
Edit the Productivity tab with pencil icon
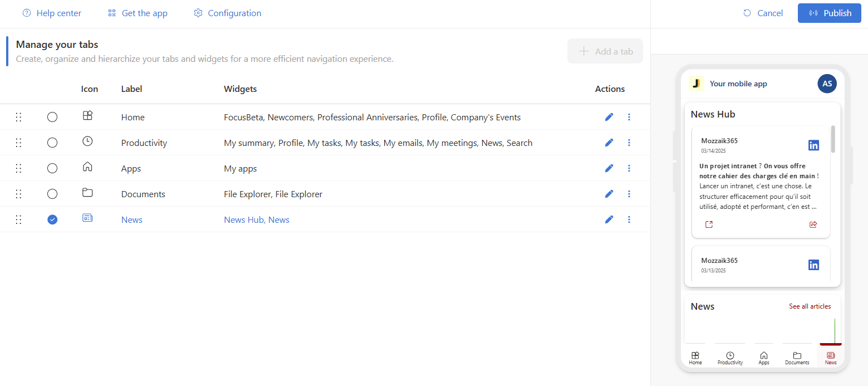(x=609, y=143)
